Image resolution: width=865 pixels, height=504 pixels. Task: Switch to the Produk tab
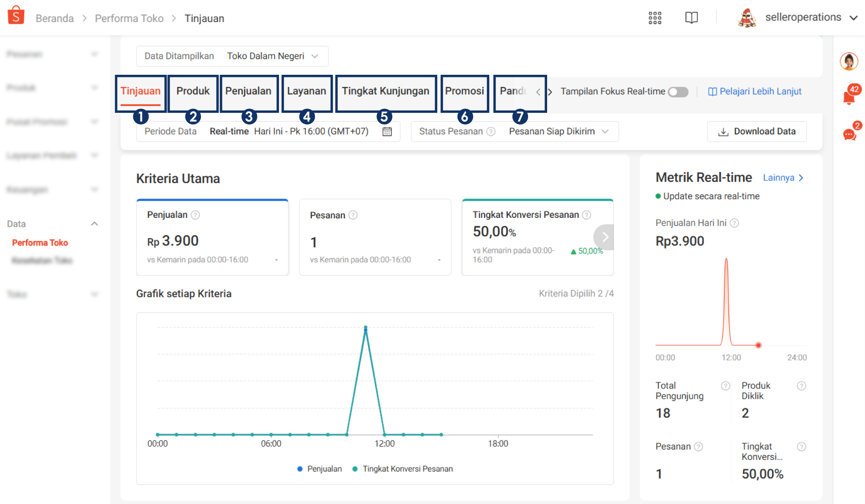pos(193,91)
